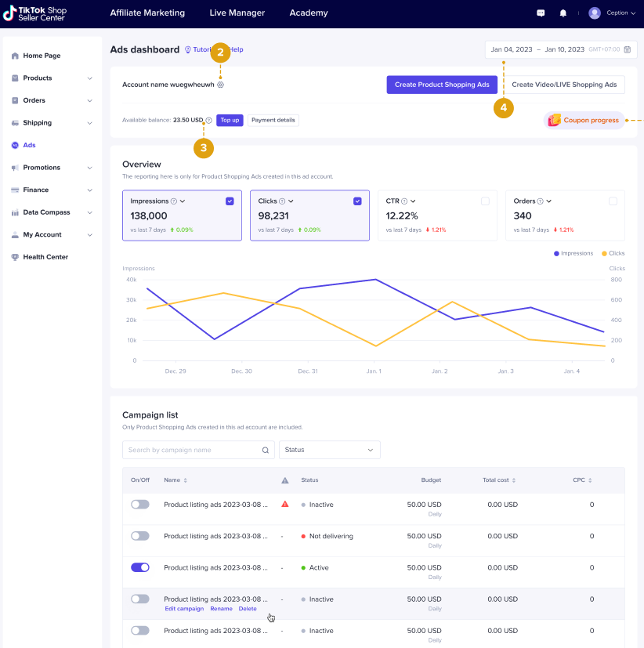
Task: Check the CTR metric checkbox
Action: (x=485, y=201)
